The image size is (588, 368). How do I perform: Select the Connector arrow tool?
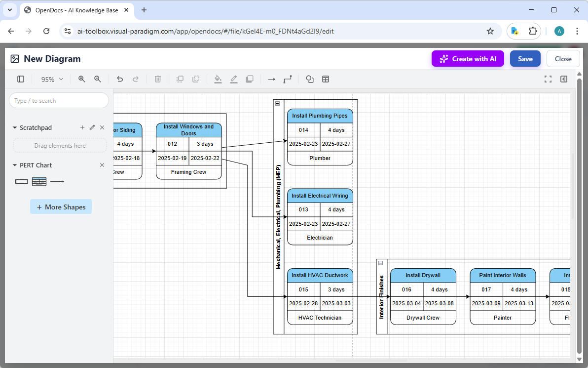click(271, 79)
